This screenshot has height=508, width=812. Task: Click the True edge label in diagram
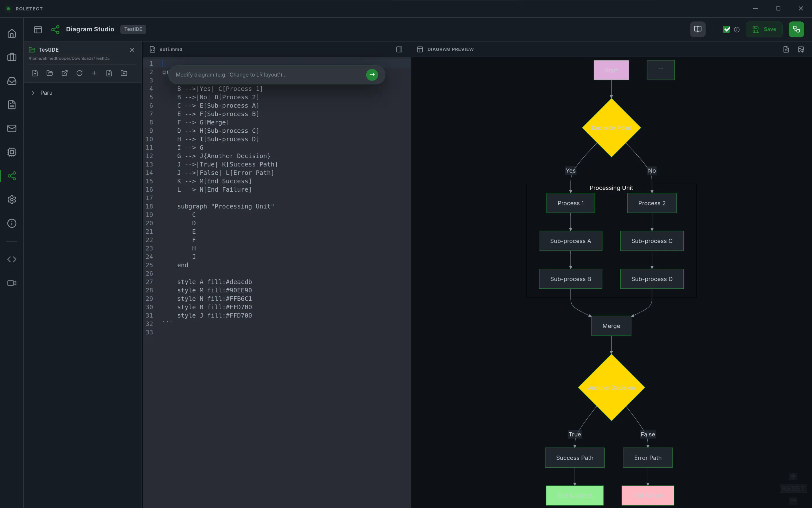click(574, 434)
